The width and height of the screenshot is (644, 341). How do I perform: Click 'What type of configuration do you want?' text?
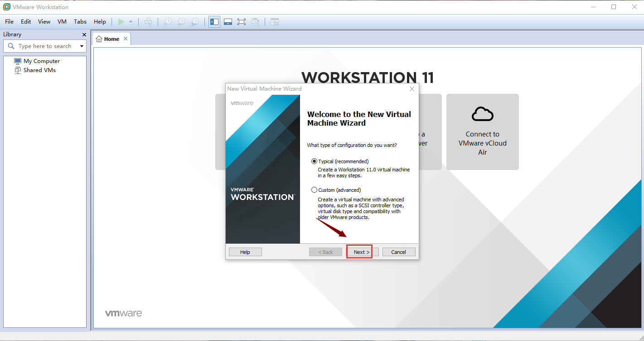[352, 145]
